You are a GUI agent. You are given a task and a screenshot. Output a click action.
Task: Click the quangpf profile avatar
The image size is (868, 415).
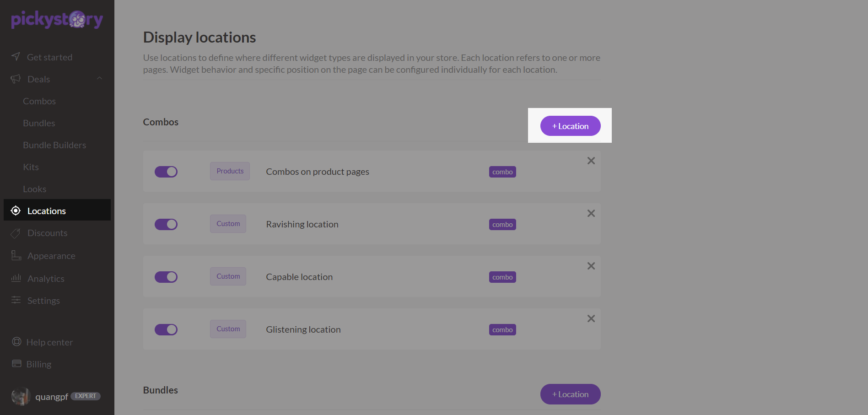(21, 396)
